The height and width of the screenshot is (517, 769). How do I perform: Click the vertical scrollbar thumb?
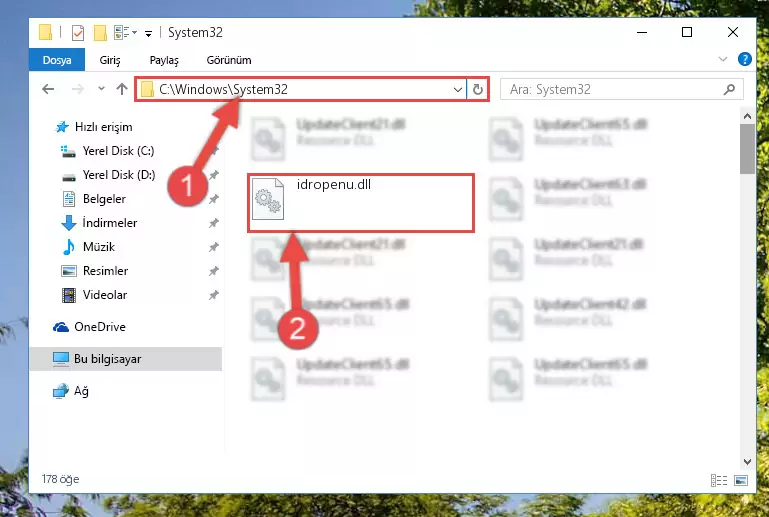747,149
